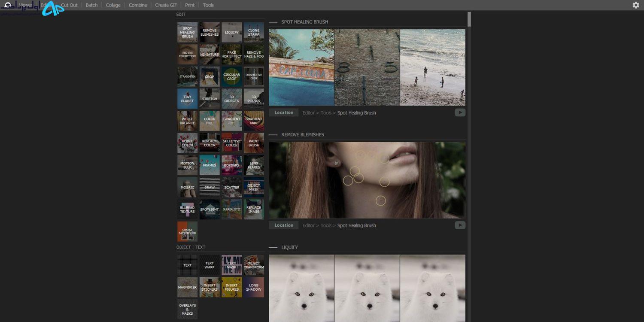Select the Text Warp tile
The height and width of the screenshot is (322, 644).
pyautogui.click(x=210, y=265)
